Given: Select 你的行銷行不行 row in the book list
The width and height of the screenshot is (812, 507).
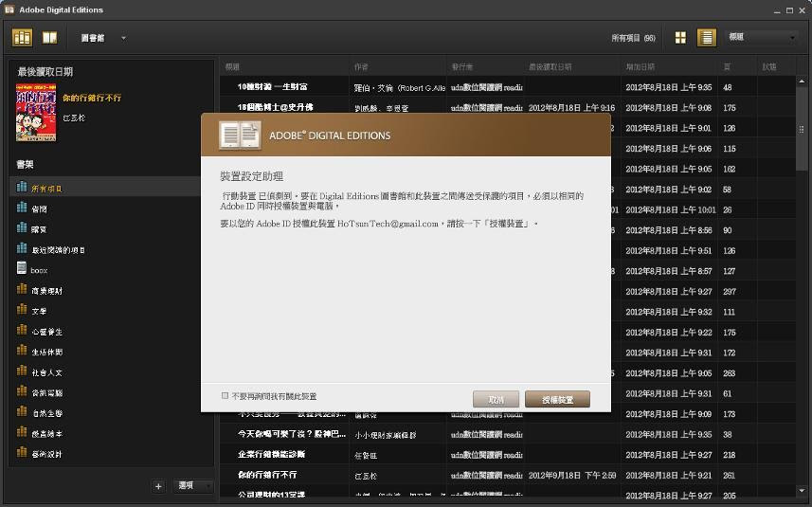Looking at the screenshot, I should pos(508,475).
